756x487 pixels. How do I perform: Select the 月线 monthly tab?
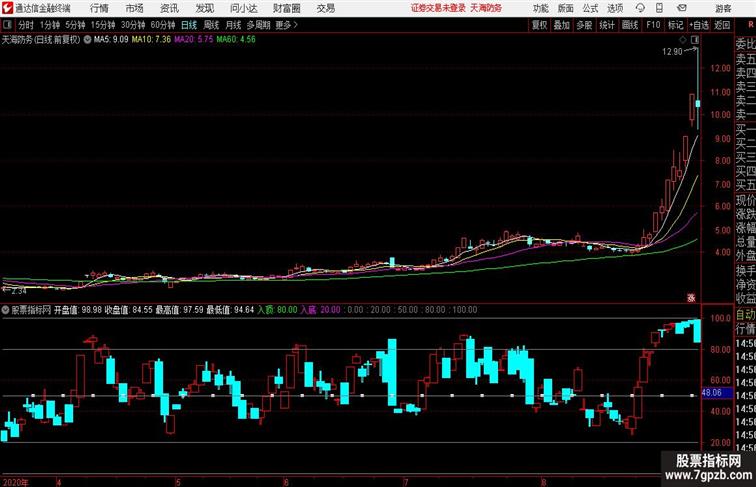click(x=233, y=25)
